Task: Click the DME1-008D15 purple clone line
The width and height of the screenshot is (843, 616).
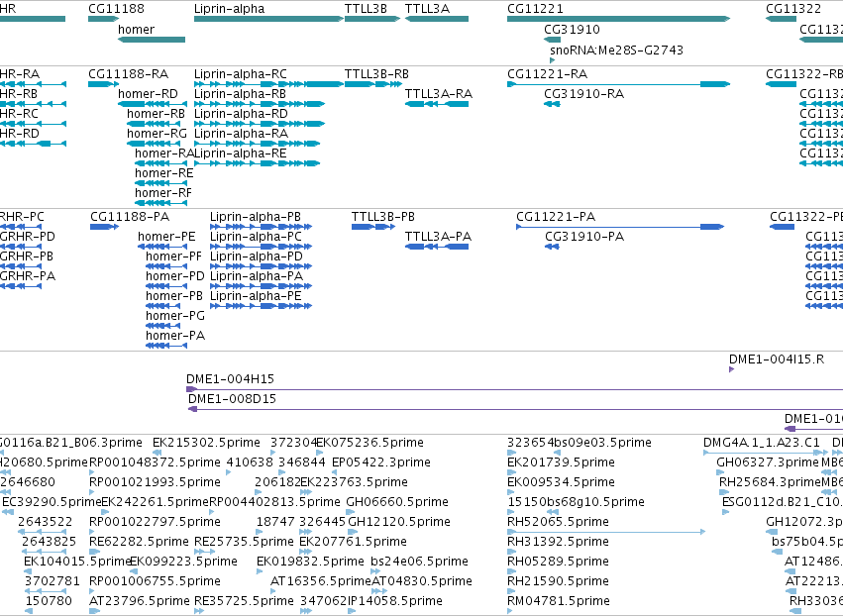Action: (x=515, y=410)
